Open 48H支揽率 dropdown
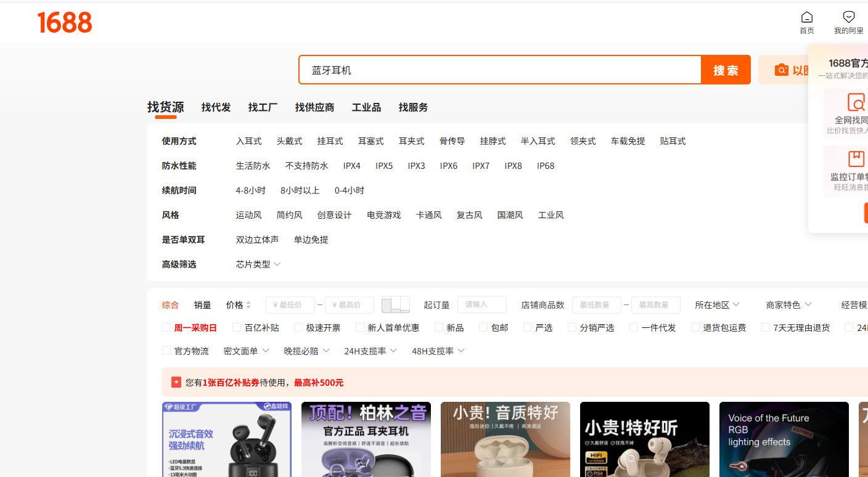Screen dimensions: 868x477 [x=438, y=351]
